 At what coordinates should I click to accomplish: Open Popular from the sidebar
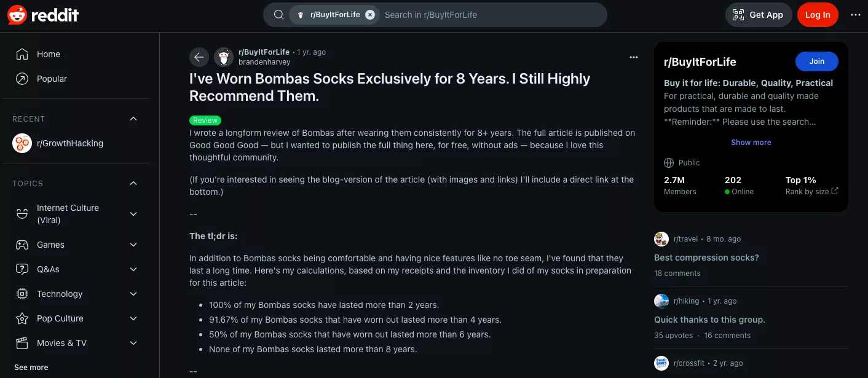coord(52,79)
